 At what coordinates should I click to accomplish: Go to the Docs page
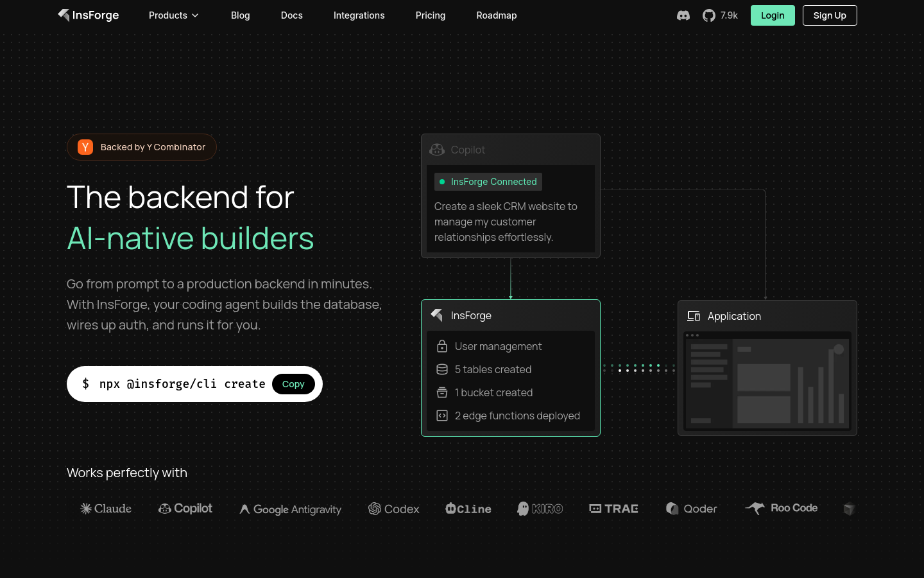click(292, 15)
